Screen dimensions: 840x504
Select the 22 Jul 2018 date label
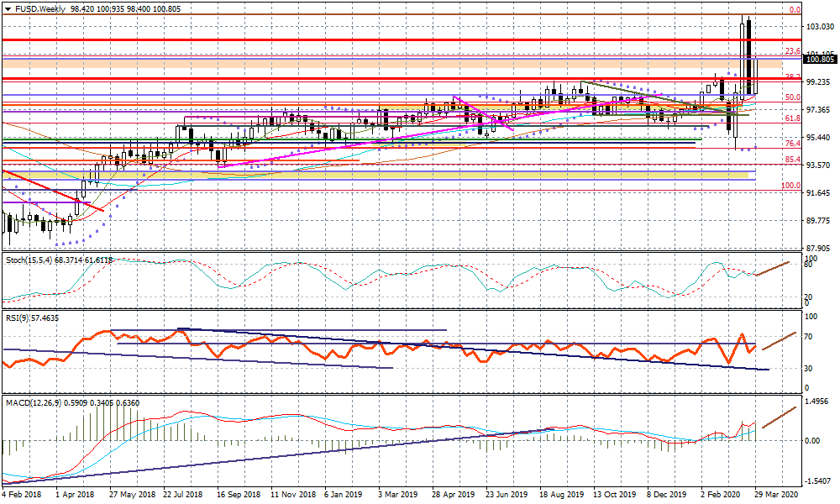click(183, 495)
